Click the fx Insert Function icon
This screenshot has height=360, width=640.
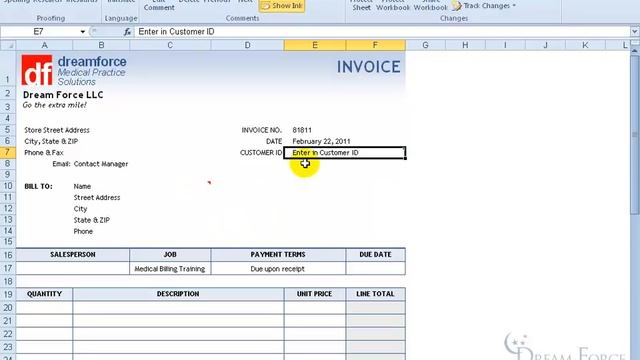[127, 32]
